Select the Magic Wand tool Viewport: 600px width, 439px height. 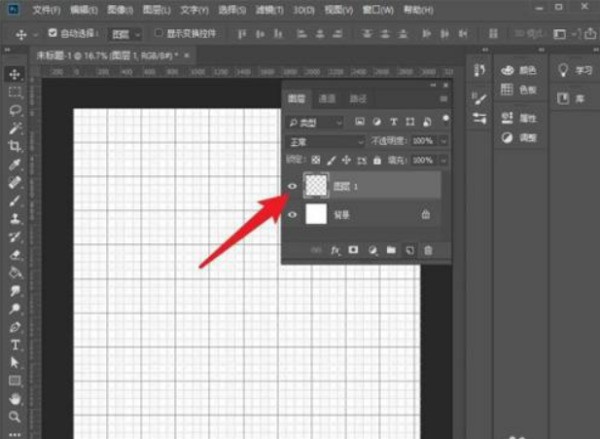pos(15,129)
